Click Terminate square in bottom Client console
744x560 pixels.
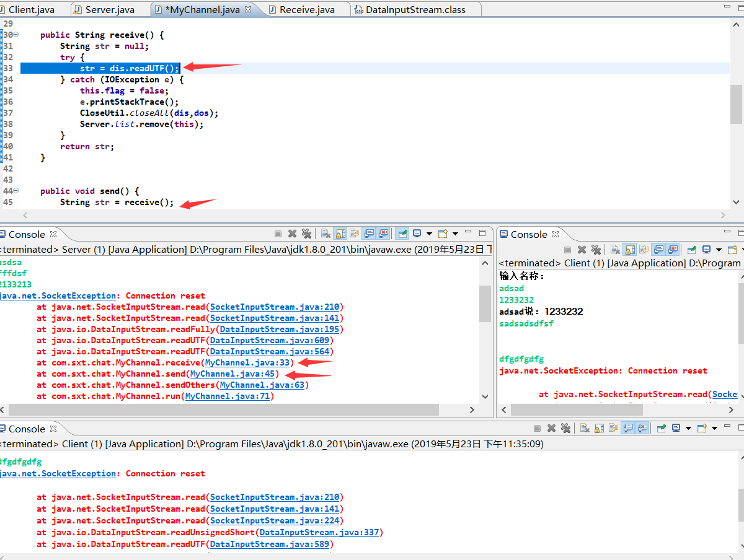coord(537,428)
